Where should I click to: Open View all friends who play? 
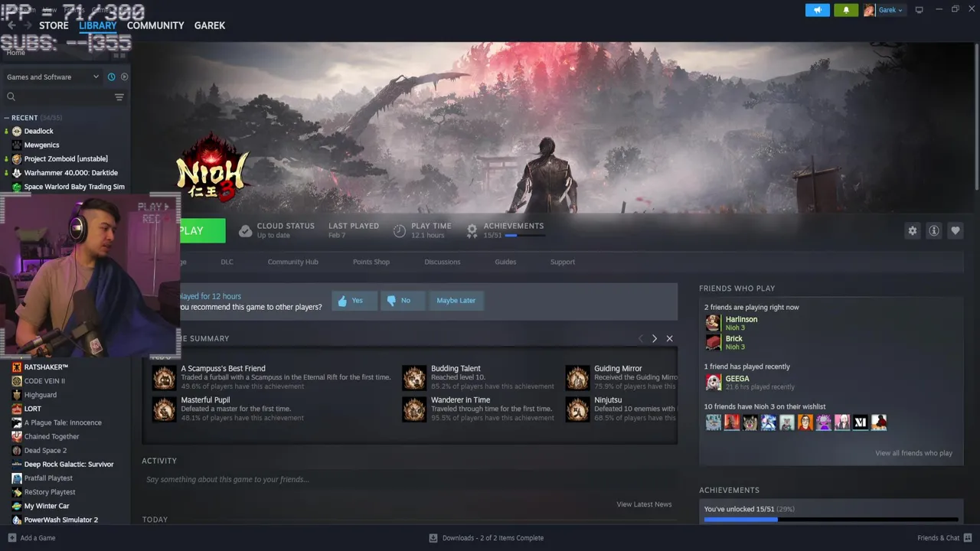(x=913, y=453)
